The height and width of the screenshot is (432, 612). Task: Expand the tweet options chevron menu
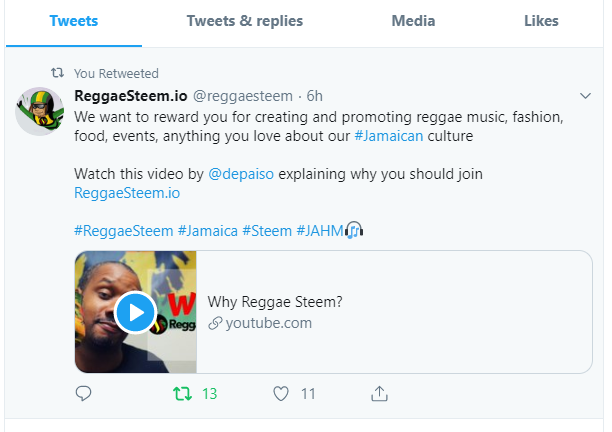tap(585, 96)
